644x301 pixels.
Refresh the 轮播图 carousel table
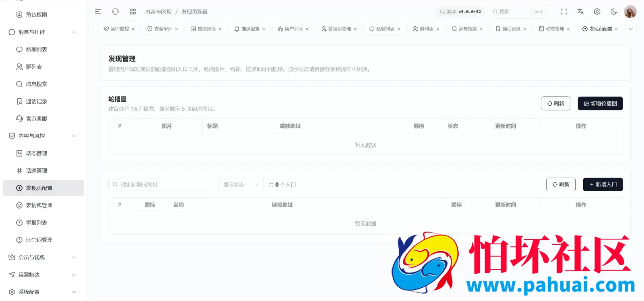pyautogui.click(x=555, y=103)
